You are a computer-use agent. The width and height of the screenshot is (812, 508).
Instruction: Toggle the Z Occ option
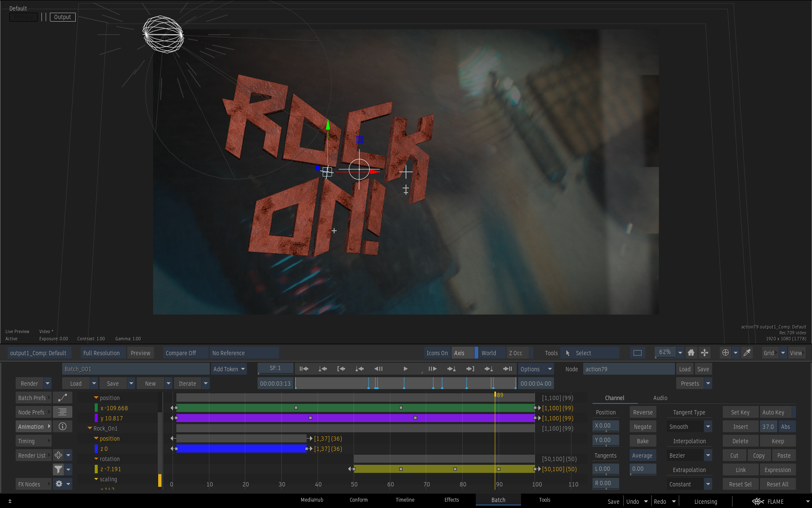click(x=516, y=353)
